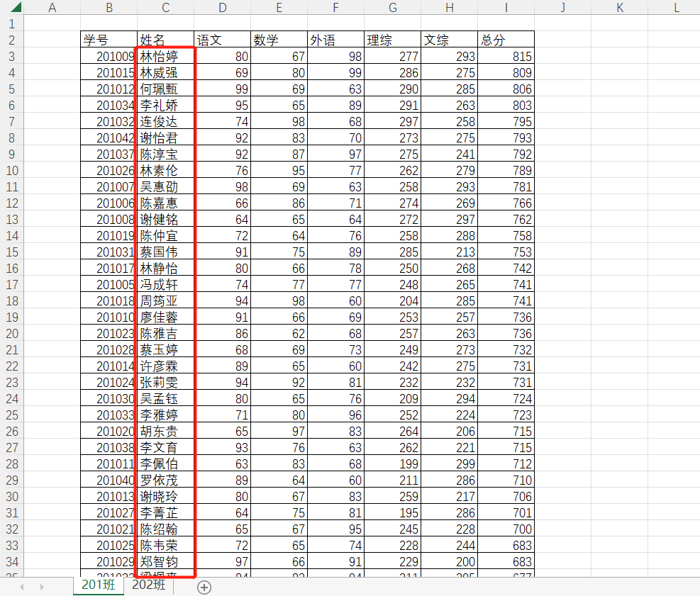The width and height of the screenshot is (700, 596).
Task: Click total score cell 809
Action: pyautogui.click(x=506, y=72)
